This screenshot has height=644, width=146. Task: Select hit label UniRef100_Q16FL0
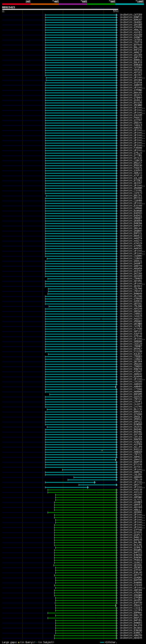coord(131,535)
